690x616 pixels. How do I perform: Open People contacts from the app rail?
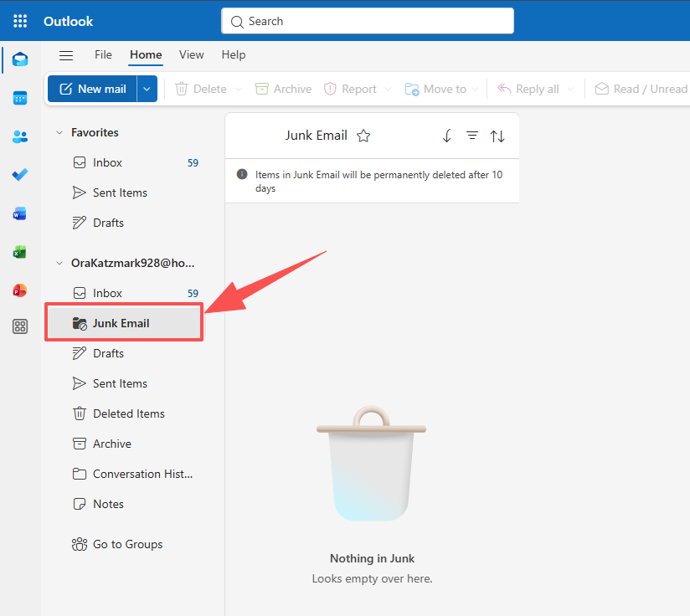(20, 136)
